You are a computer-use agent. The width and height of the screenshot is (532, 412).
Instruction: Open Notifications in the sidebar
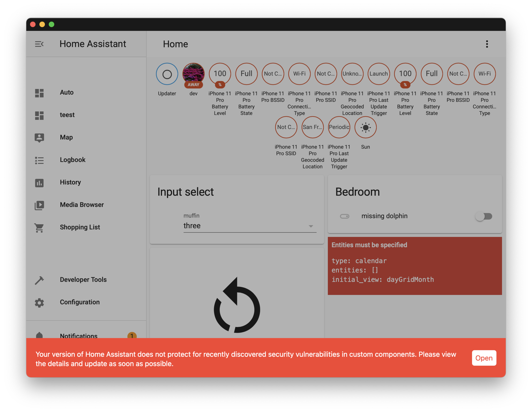tap(78, 335)
